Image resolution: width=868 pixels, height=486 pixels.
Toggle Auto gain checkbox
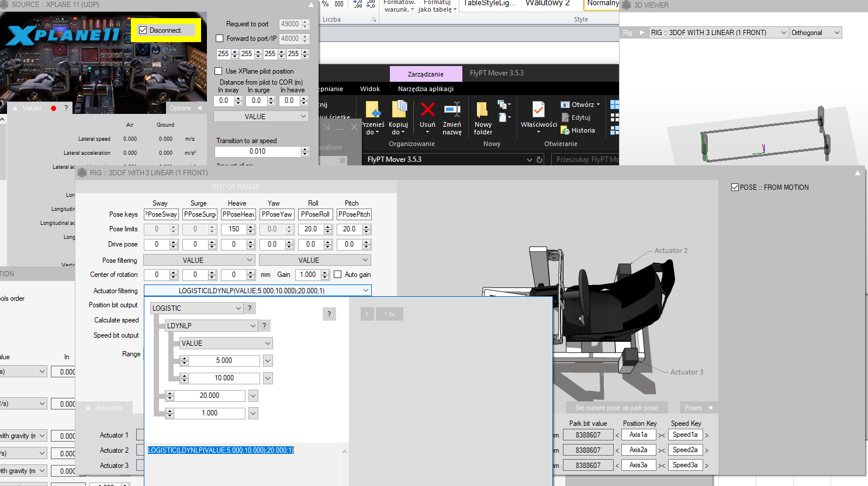[338, 275]
